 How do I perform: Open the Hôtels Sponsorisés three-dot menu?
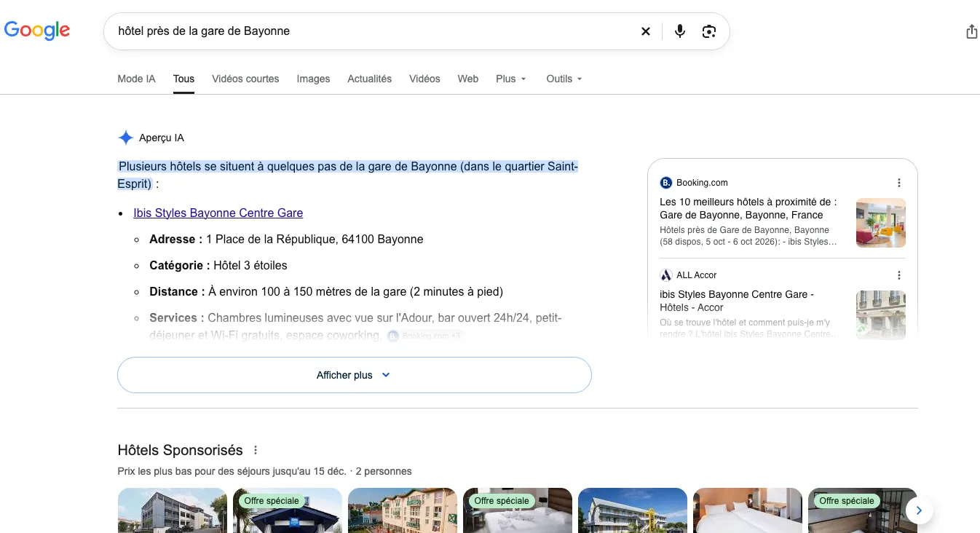click(x=256, y=450)
